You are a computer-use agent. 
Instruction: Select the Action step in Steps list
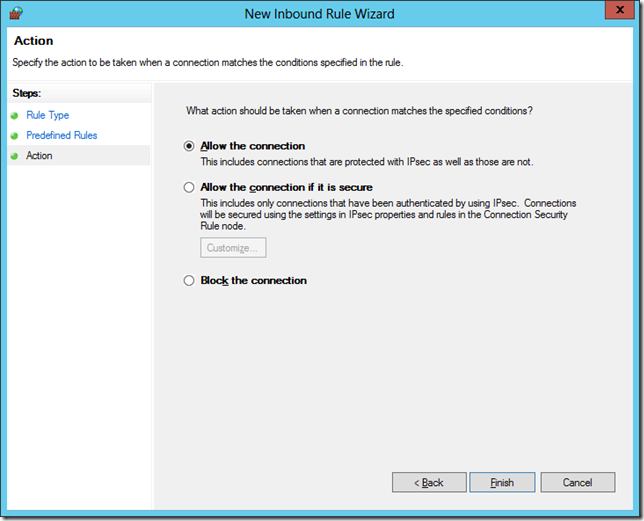point(40,156)
